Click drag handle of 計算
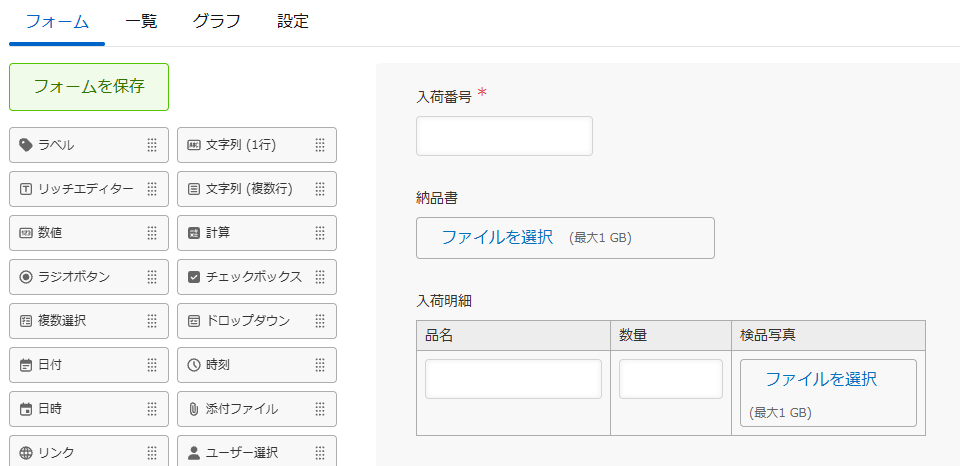The height and width of the screenshot is (466, 960). pos(320,233)
